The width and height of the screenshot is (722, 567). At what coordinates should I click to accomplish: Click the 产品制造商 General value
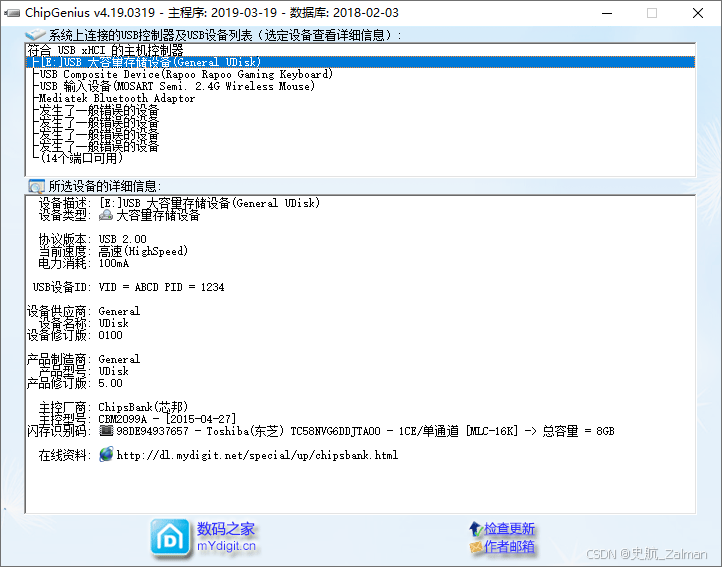[119, 359]
